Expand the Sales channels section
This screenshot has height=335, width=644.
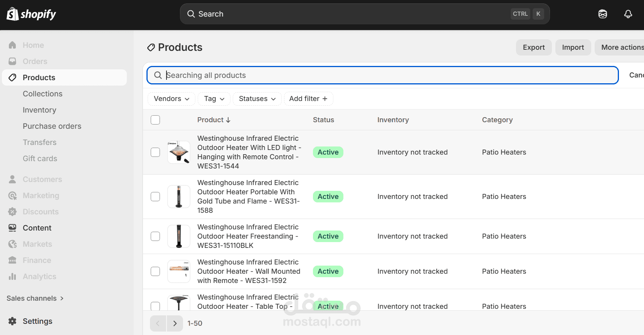tap(35, 298)
